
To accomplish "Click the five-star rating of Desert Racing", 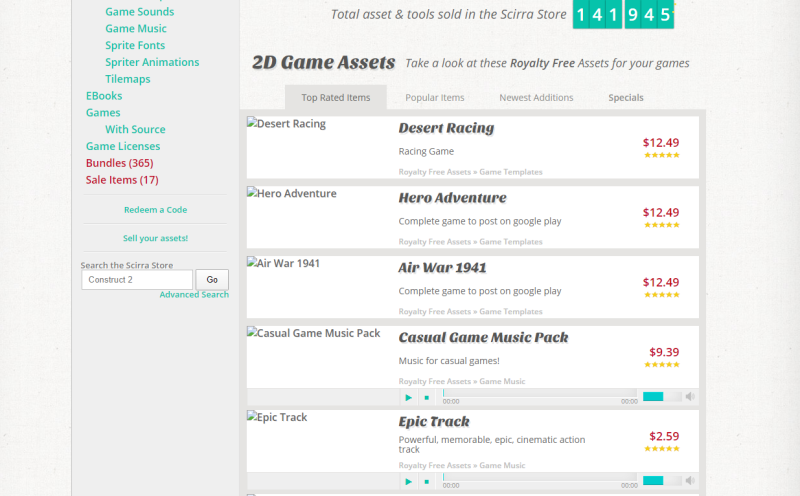I will (662, 155).
